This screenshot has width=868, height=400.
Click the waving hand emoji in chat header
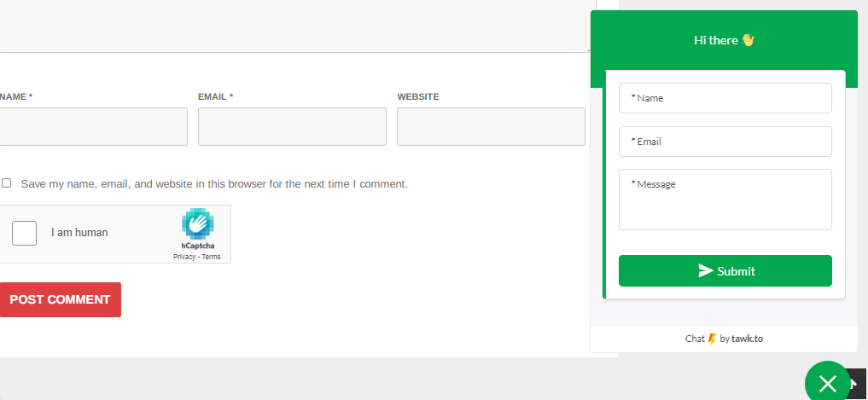[x=748, y=40]
